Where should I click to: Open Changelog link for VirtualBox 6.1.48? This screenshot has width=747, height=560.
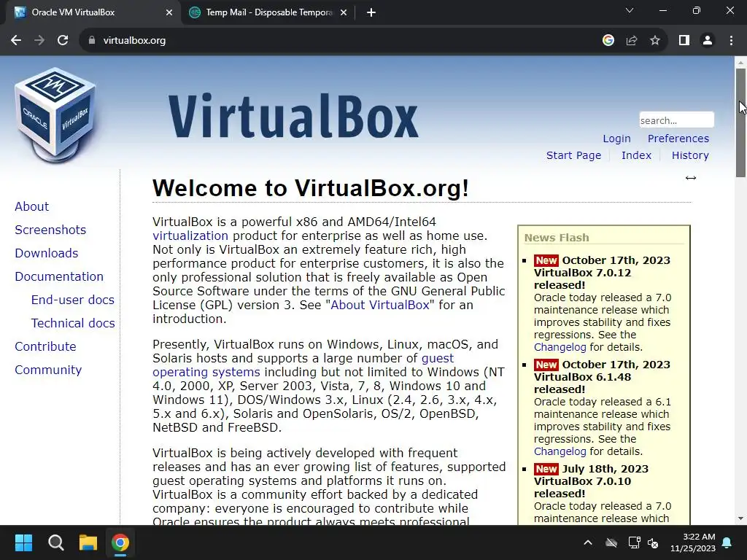click(x=560, y=451)
